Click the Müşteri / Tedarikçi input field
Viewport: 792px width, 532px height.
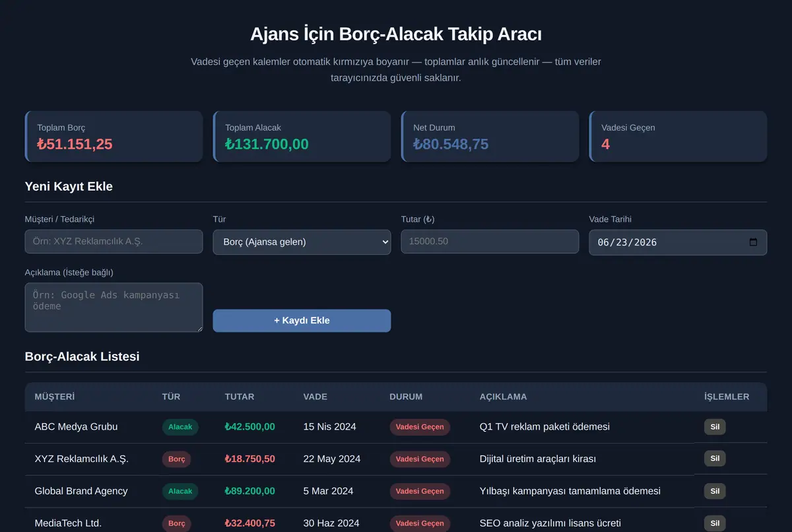(x=114, y=242)
